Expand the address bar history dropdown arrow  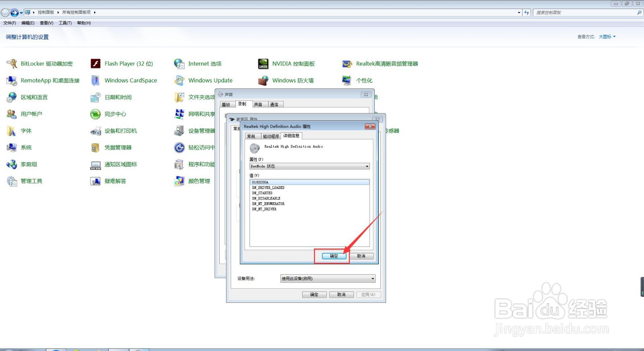point(519,12)
